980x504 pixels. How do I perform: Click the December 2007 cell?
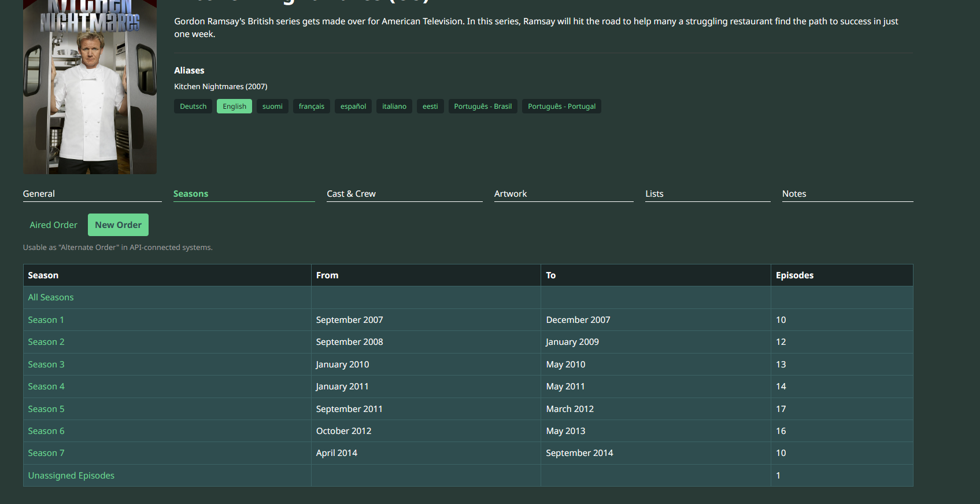pyautogui.click(x=656, y=320)
